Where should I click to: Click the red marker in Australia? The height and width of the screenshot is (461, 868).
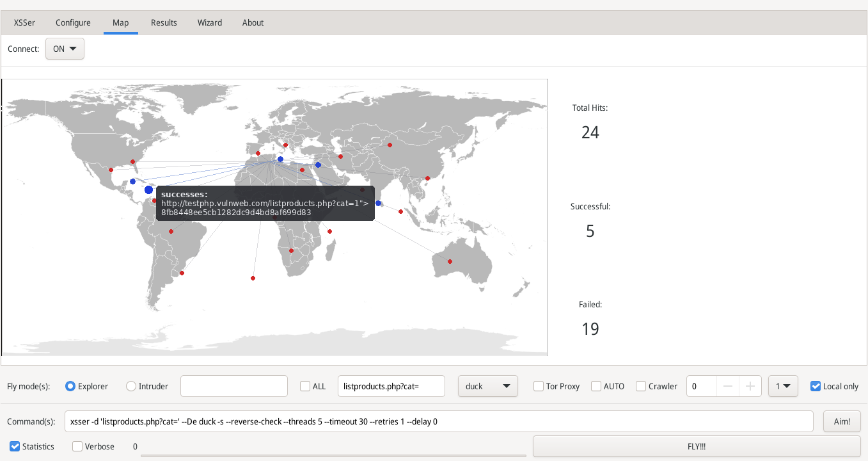pos(450,261)
